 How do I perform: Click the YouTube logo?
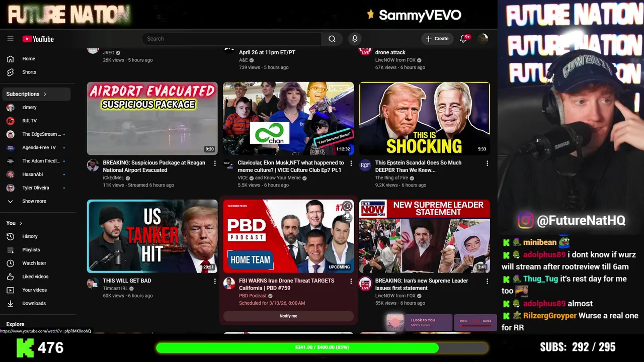coord(38,39)
